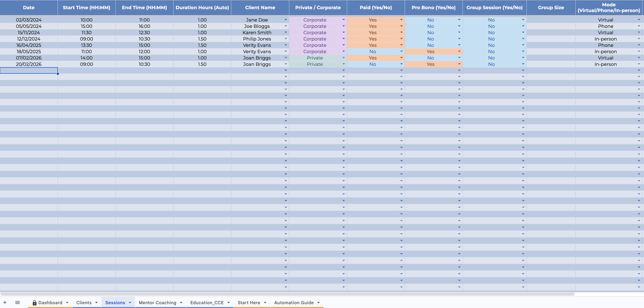
Task: Open the Dashboard tab dropdown arrow
Action: [x=67, y=302]
